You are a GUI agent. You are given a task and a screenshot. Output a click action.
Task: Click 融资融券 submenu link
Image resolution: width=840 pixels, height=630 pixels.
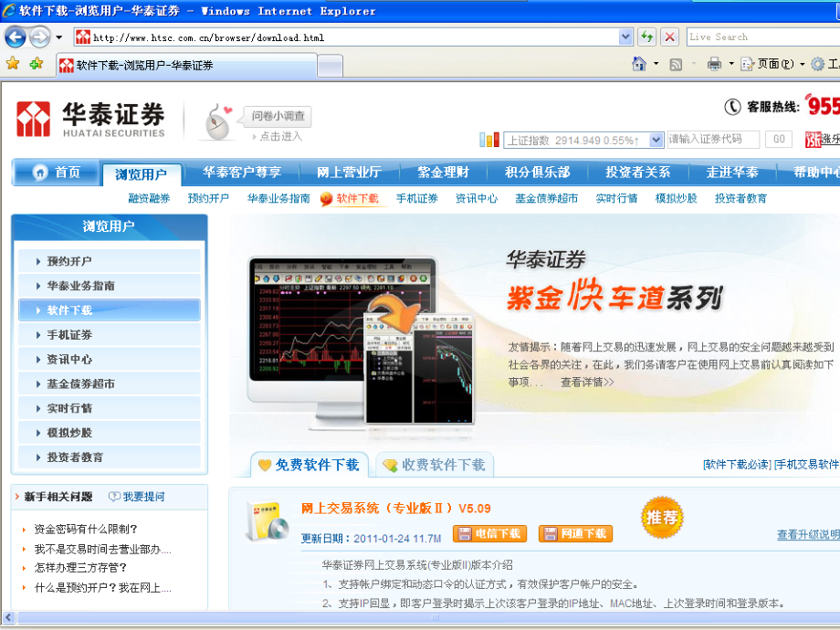click(x=149, y=198)
